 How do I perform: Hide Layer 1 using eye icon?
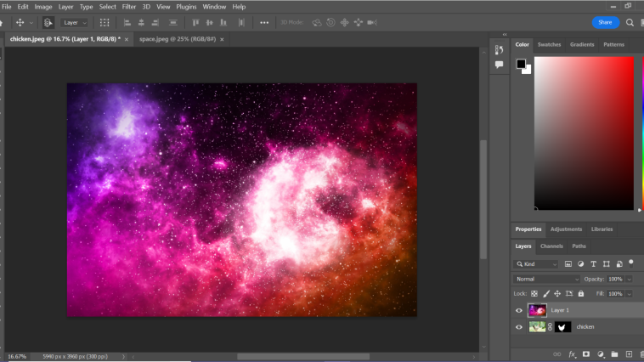[x=519, y=311]
